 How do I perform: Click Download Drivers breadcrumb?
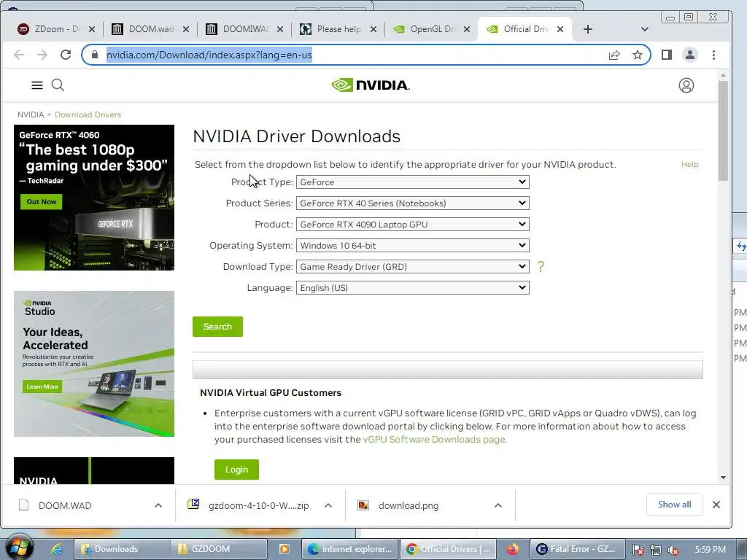[88, 114]
